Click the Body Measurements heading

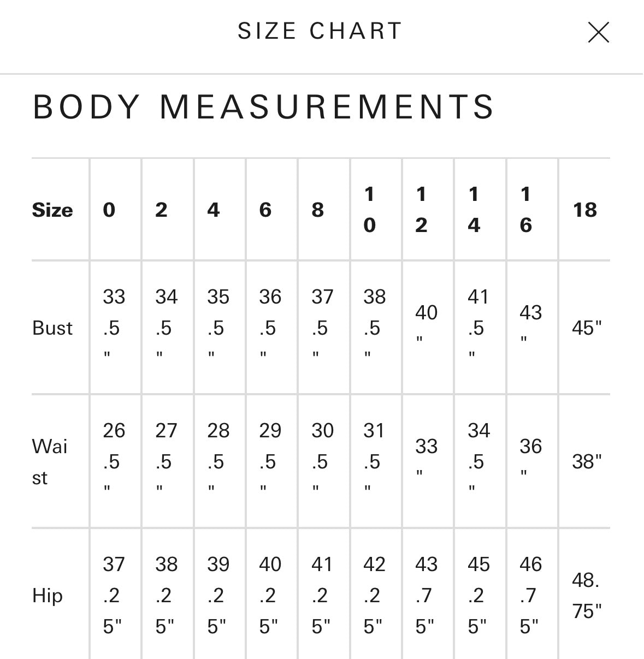tap(263, 106)
